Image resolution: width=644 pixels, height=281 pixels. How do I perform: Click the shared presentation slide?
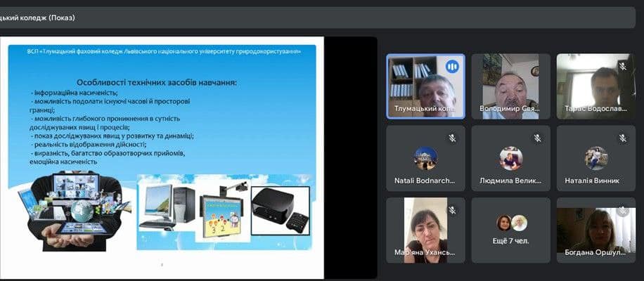click(x=162, y=158)
